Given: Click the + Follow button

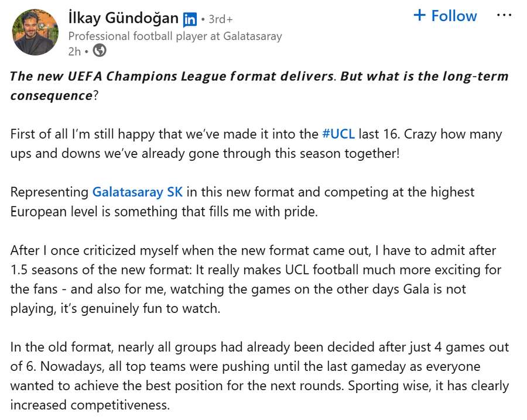Looking at the screenshot, I should 445,16.
